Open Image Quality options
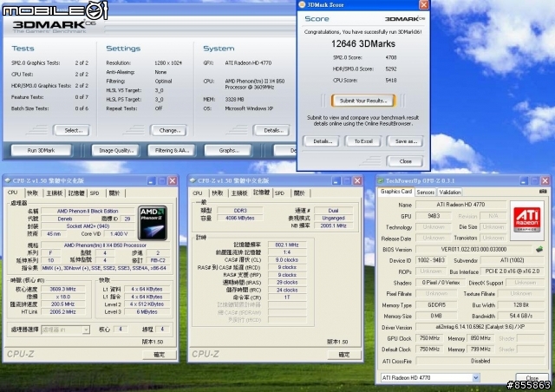Viewport: 555px width, 392px height. [x=115, y=151]
